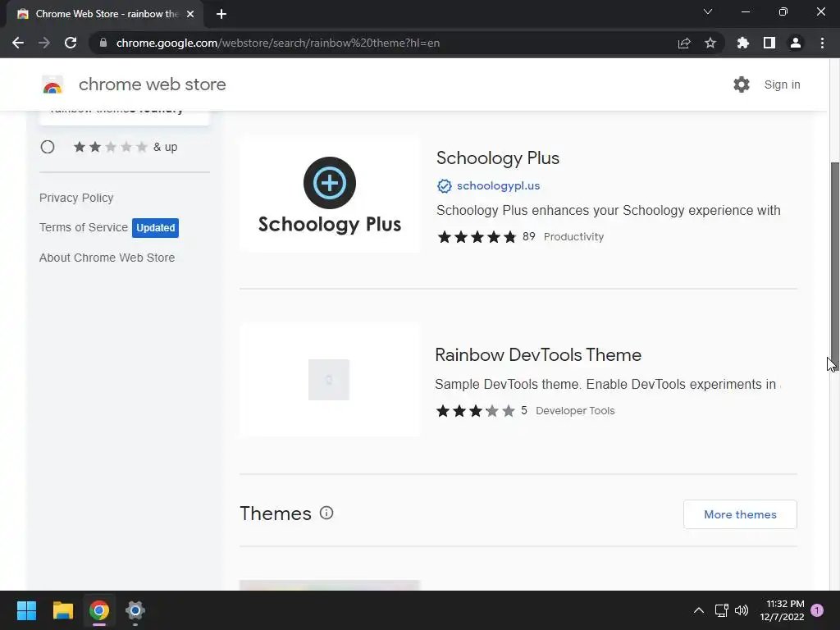Screen dimensions: 840x630
Task: Open the notification badge in the tray
Action: click(x=817, y=610)
